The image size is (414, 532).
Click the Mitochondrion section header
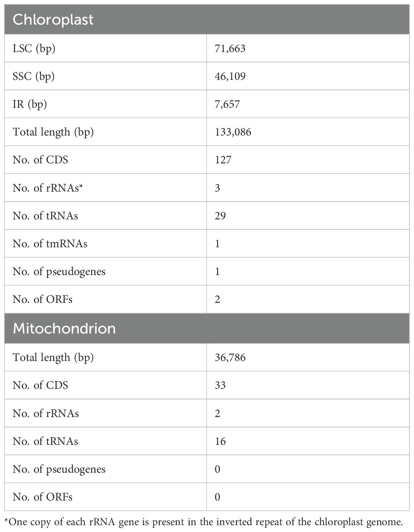pos(64,328)
